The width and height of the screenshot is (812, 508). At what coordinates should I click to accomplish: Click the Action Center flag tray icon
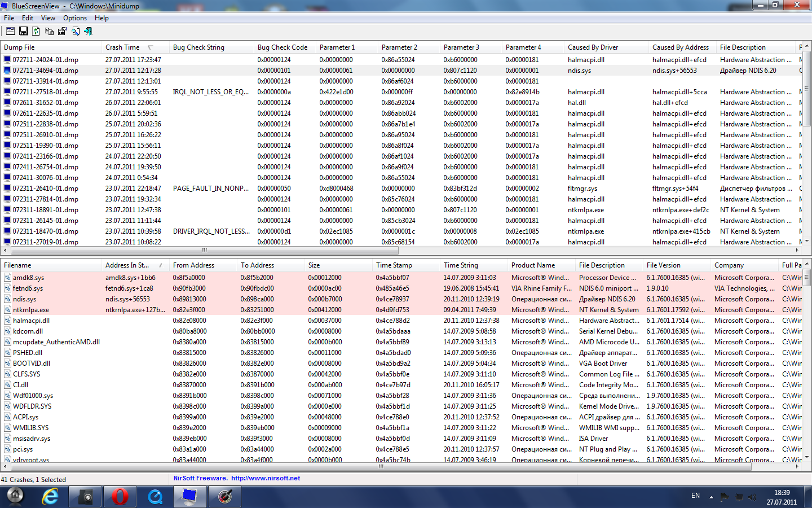coord(725,497)
